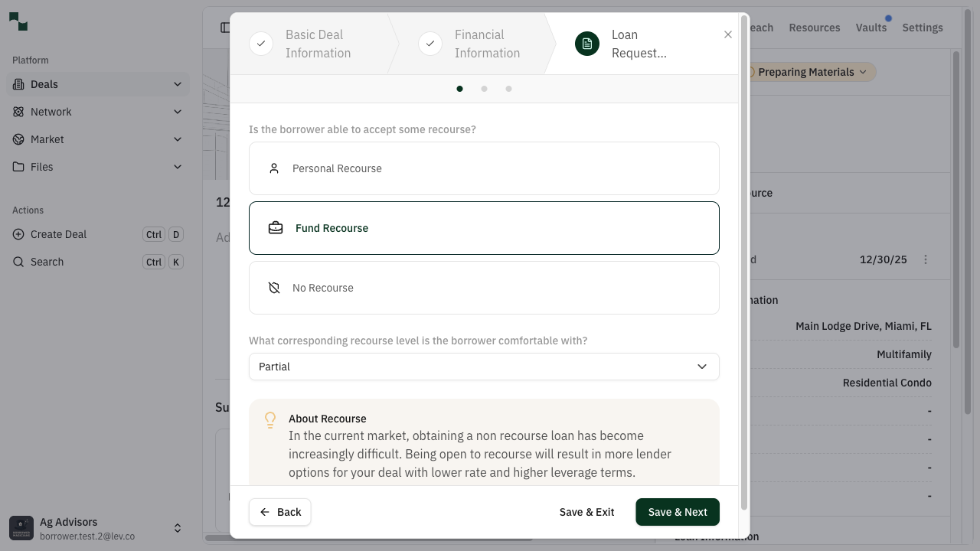Close the loan request dialog

click(x=727, y=34)
